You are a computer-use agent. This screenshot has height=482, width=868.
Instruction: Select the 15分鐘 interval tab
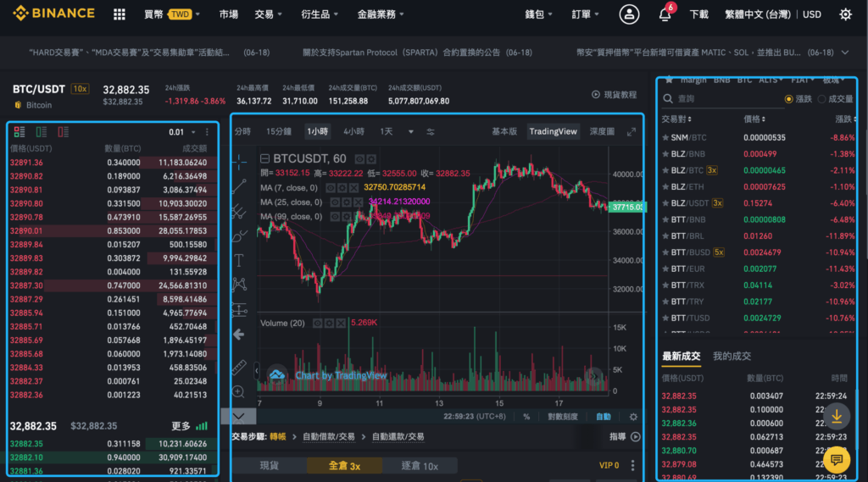coord(278,131)
